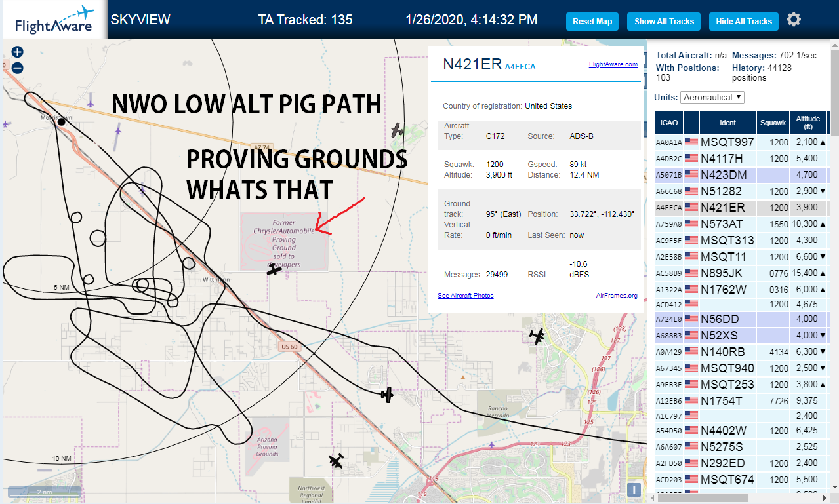Open map attribution info button
The height and width of the screenshot is (504, 839).
(x=634, y=489)
